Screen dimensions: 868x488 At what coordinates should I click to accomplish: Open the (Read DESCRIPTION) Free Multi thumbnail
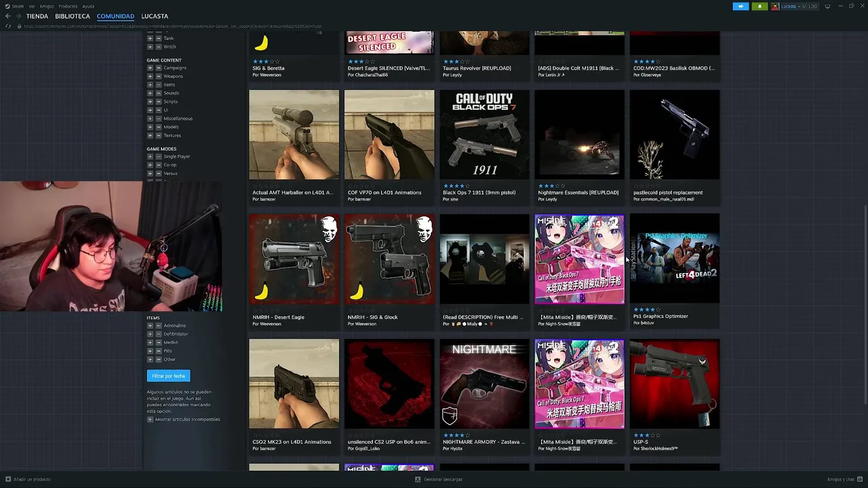click(x=484, y=259)
